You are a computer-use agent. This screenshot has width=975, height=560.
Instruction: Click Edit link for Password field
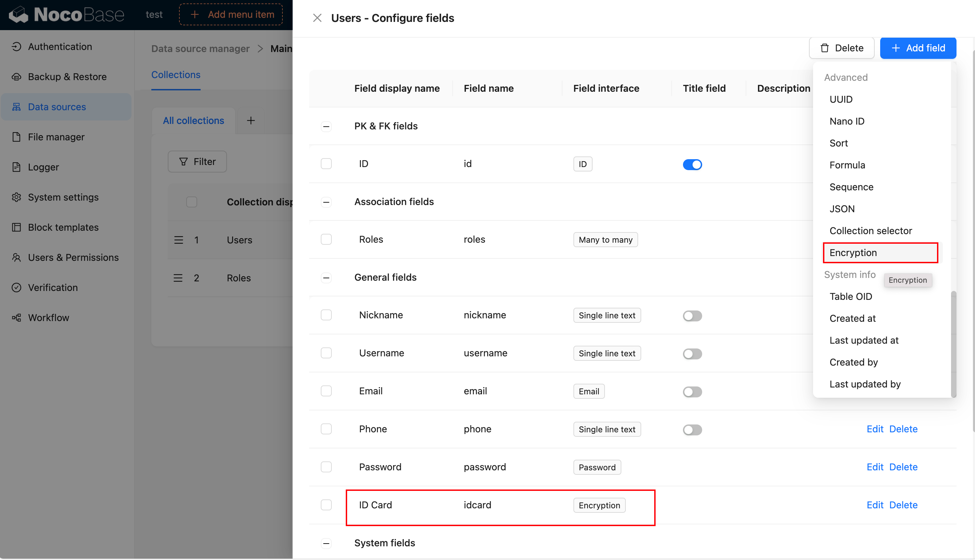875,467
